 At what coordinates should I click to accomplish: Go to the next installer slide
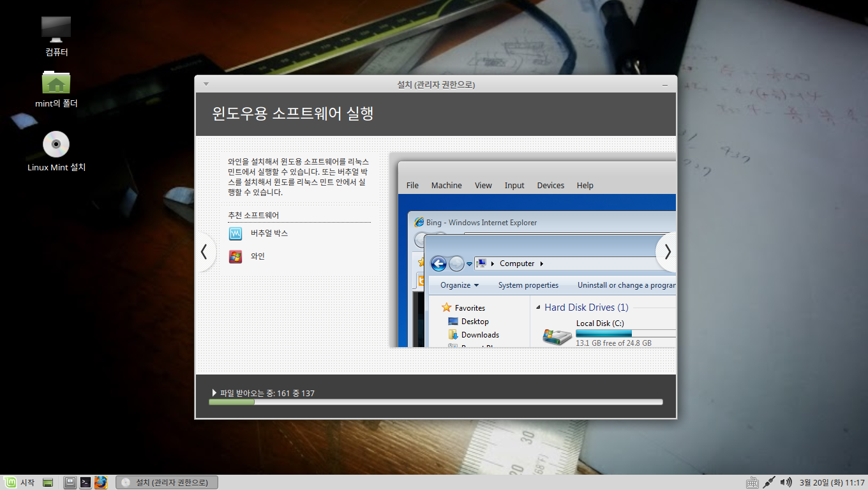(x=667, y=252)
